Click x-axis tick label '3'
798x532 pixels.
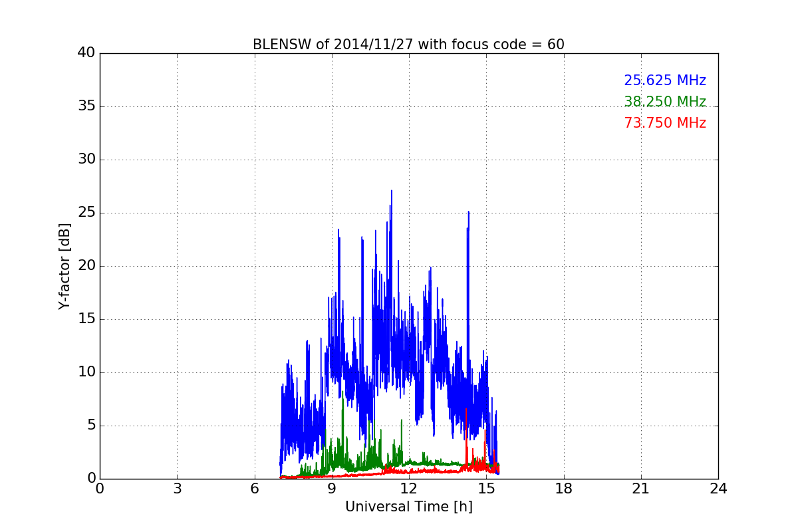177,489
